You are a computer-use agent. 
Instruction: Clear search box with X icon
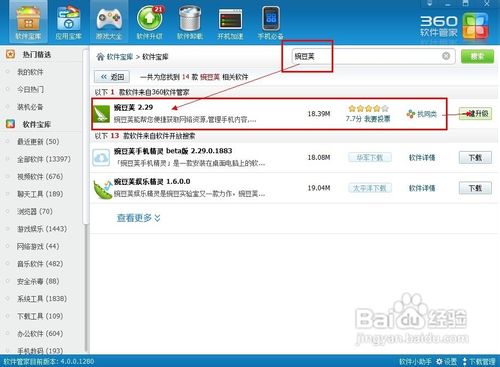pyautogui.click(x=446, y=56)
